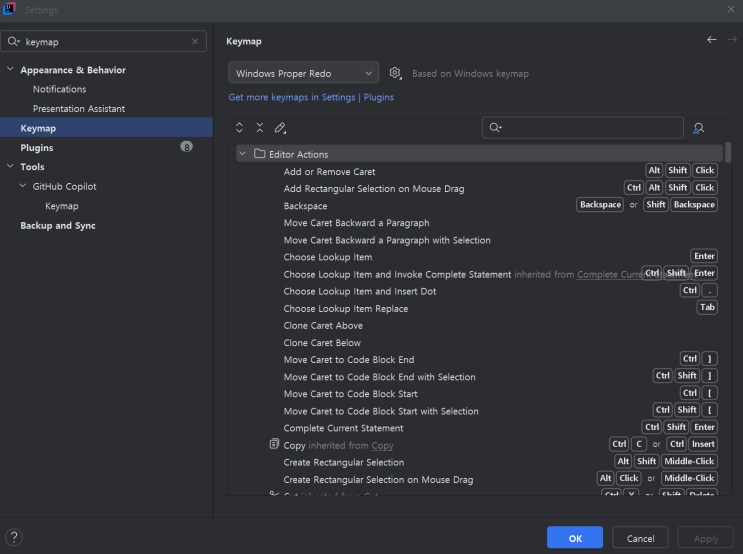This screenshot has width=743, height=554.
Task: Click Expand All icon in keymap toolbar
Action: click(239, 127)
